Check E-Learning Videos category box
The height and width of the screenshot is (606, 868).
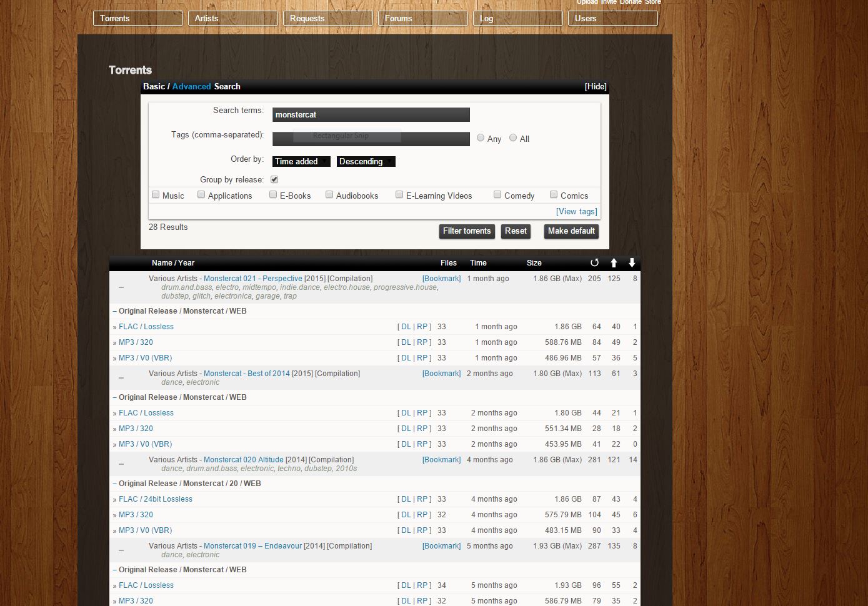pyautogui.click(x=399, y=194)
